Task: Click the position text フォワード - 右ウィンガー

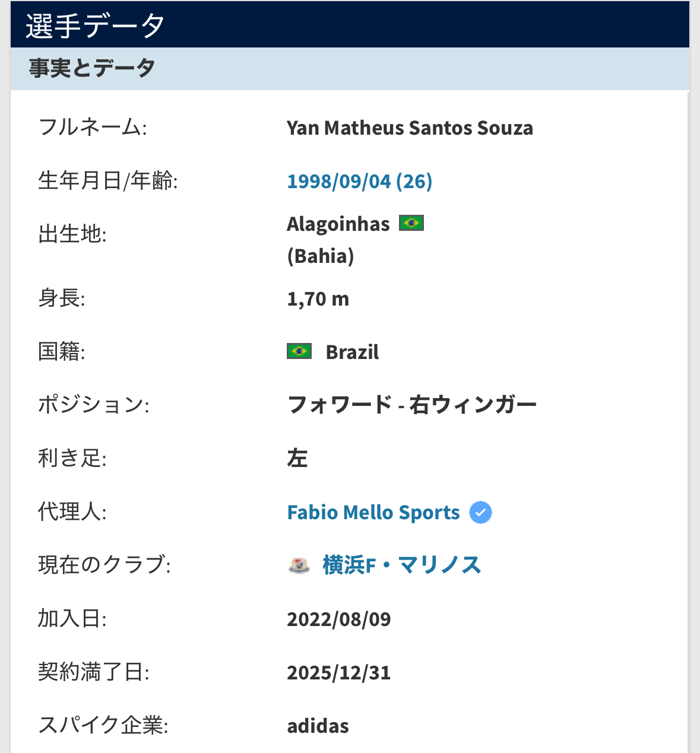Action: (412, 405)
